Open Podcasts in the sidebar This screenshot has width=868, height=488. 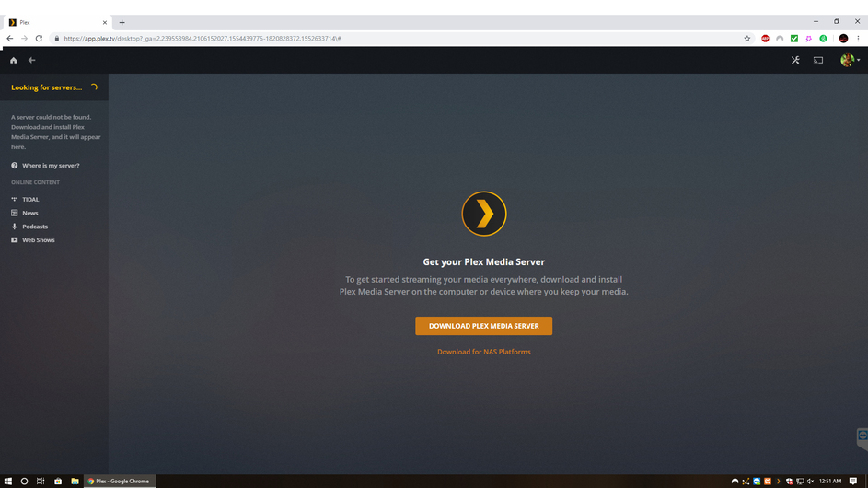click(x=29, y=227)
